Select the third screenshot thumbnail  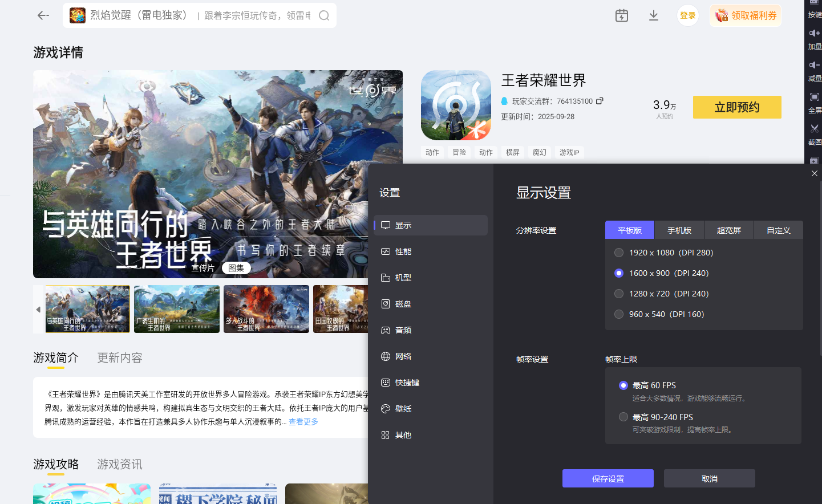point(266,309)
